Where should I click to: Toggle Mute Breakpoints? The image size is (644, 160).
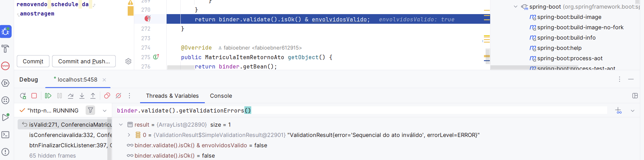(x=118, y=96)
